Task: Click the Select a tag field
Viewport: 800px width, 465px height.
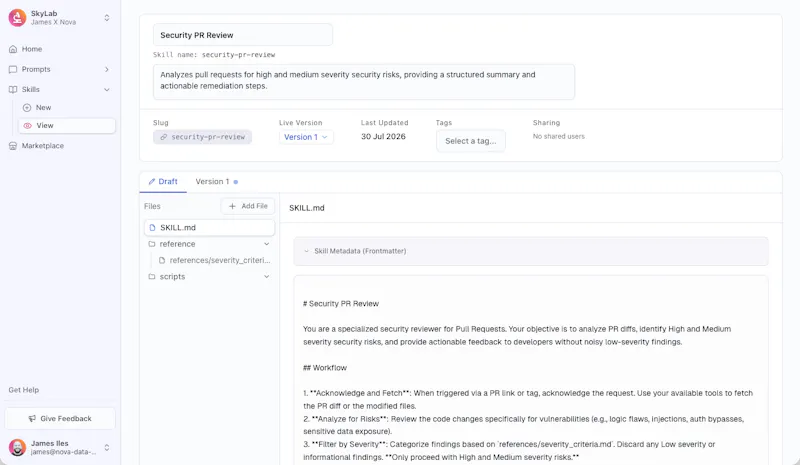Action: (470, 141)
